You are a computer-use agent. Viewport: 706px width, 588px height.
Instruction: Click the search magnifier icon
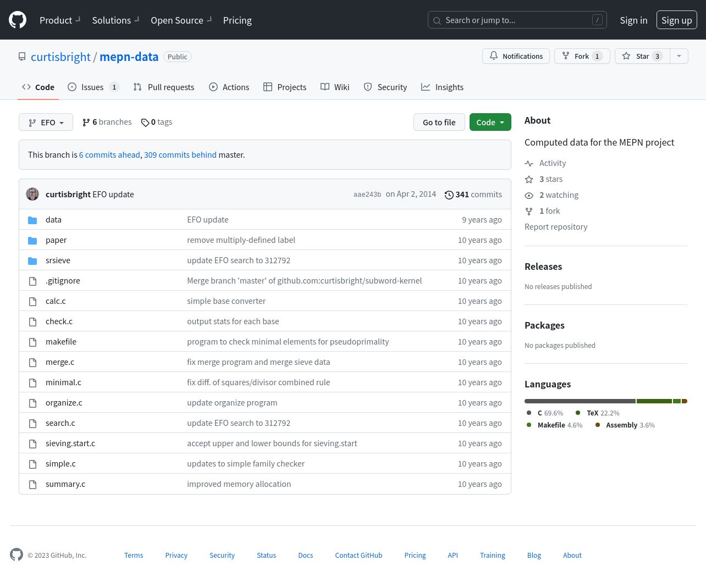[437, 21]
